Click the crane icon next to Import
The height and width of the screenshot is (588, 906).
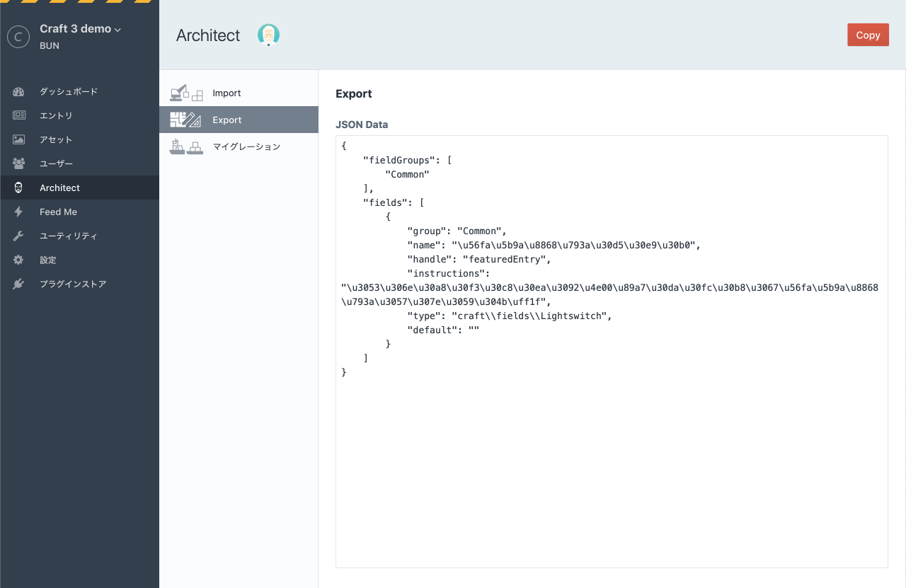(x=186, y=92)
